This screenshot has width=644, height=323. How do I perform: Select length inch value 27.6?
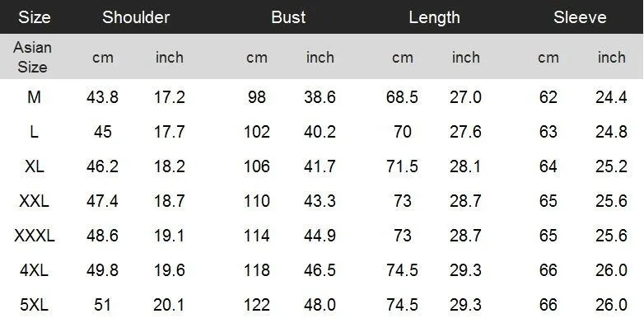[465, 132]
